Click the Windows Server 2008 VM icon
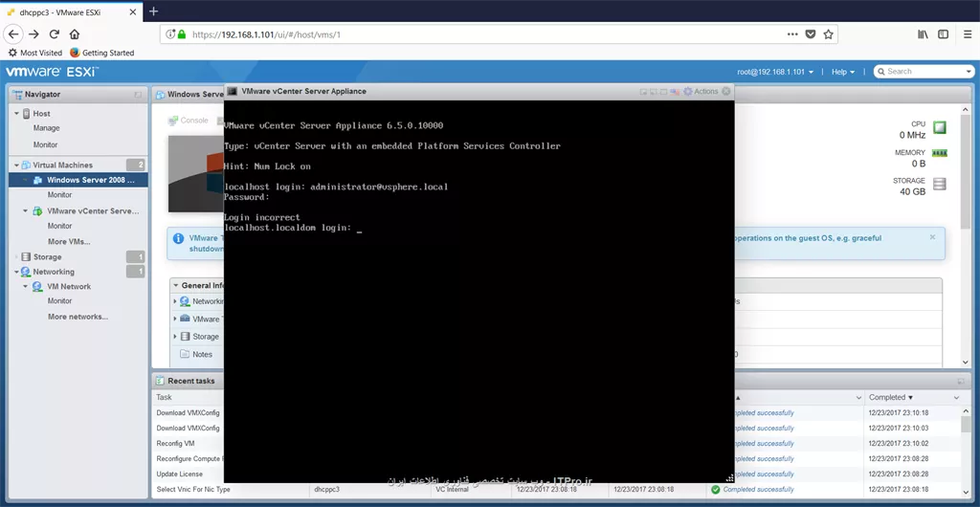The width and height of the screenshot is (980, 507). click(37, 180)
